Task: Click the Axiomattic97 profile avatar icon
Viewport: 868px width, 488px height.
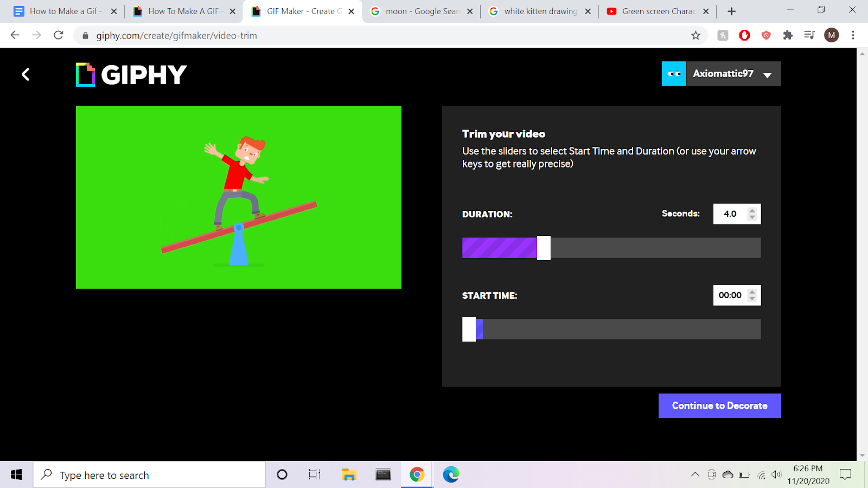Action: [674, 73]
